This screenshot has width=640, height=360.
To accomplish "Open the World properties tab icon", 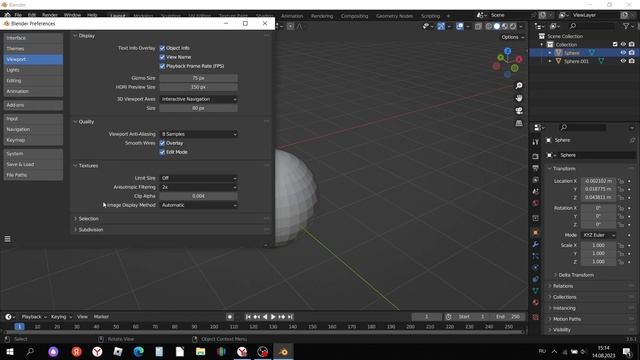I will click(536, 203).
